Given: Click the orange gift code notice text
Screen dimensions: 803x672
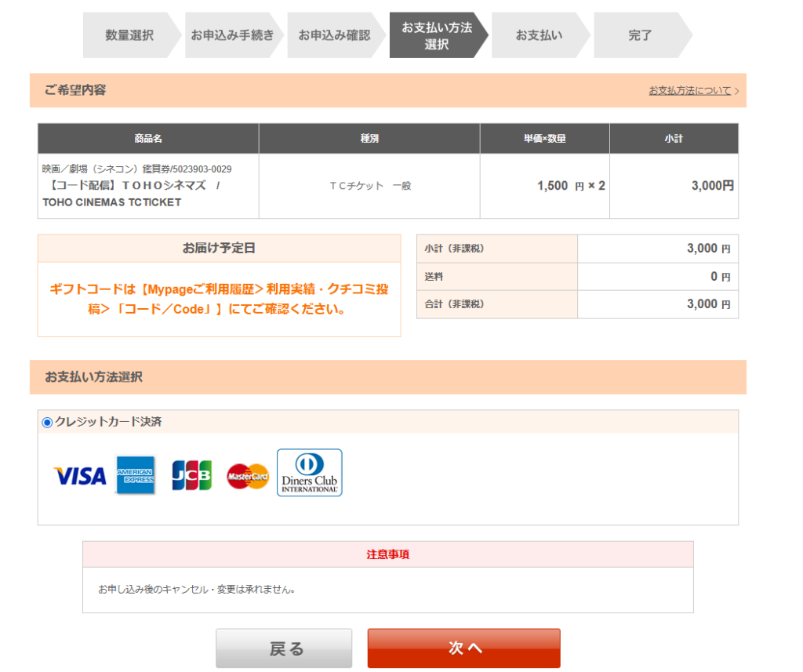Looking at the screenshot, I should click(219, 299).
